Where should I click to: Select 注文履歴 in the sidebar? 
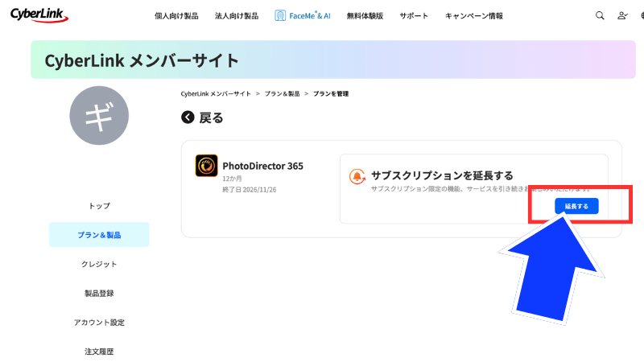click(99, 352)
